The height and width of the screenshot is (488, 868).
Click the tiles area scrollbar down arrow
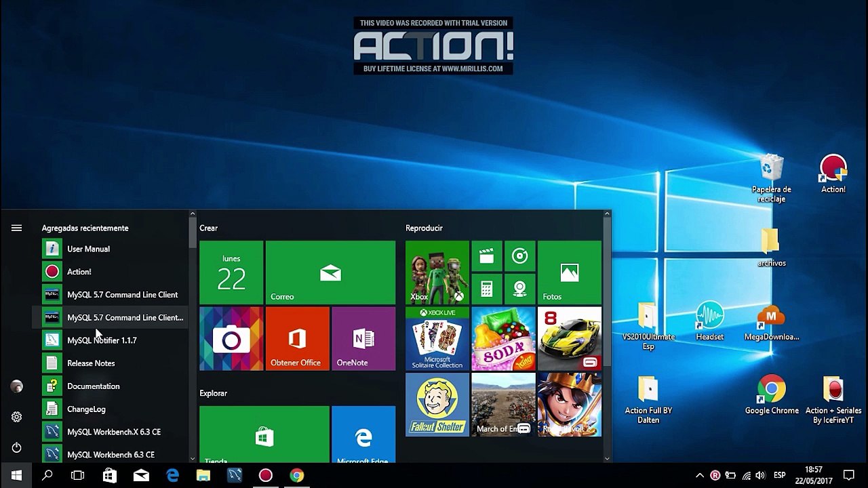pos(607,459)
